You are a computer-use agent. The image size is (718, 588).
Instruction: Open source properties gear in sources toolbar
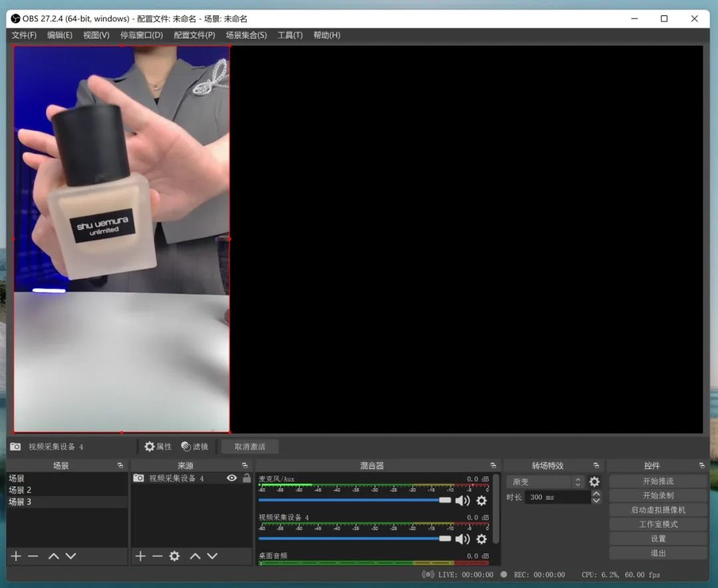pos(174,556)
